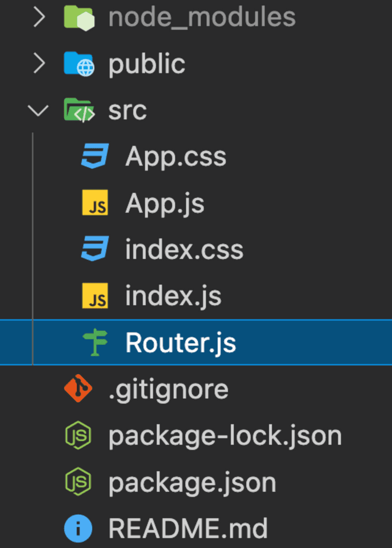The width and height of the screenshot is (392, 548).
Task: Click the yellow JS icon beside App.js
Action: pyautogui.click(x=95, y=204)
